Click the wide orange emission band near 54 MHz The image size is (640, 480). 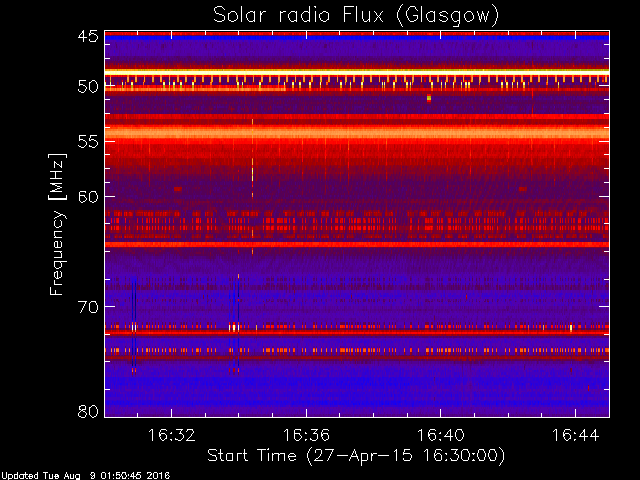357,133
